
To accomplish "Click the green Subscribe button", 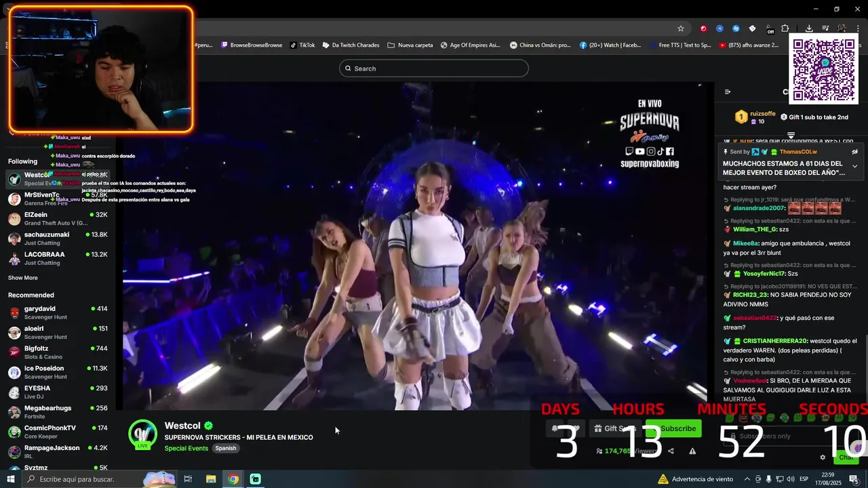I will 673,428.
